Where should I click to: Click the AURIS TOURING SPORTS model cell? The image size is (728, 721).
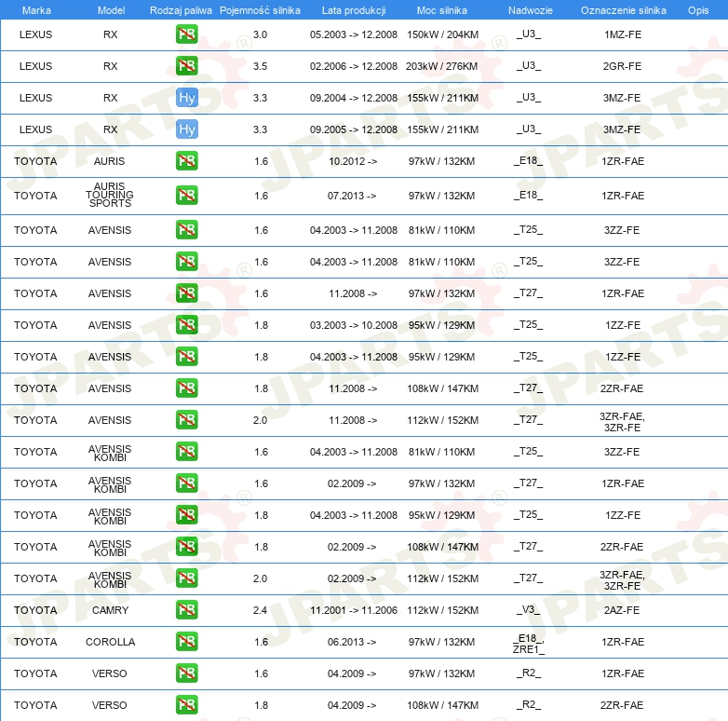(x=110, y=195)
